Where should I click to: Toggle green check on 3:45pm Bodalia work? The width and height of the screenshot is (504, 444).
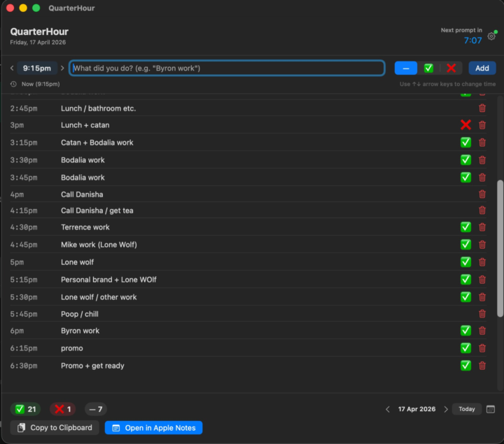point(465,177)
